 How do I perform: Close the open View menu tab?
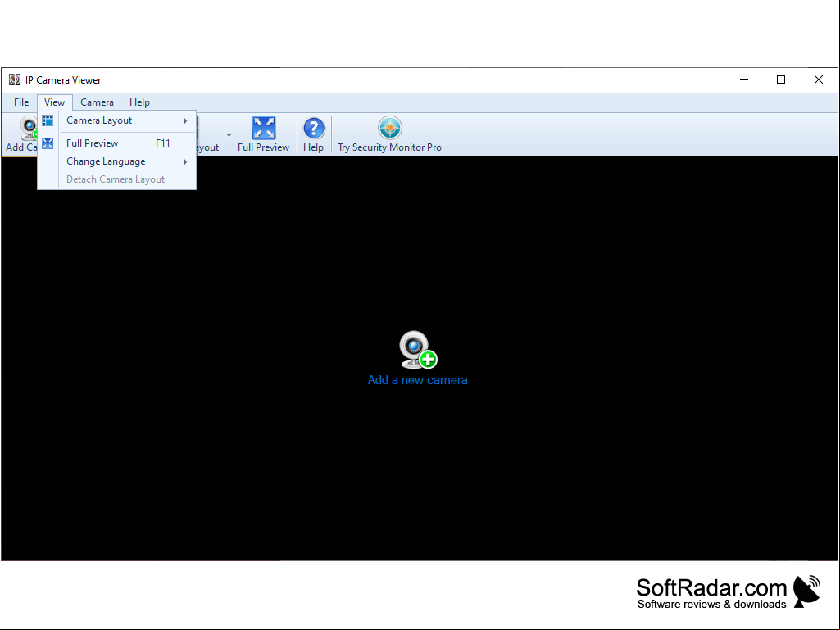pyautogui.click(x=55, y=102)
